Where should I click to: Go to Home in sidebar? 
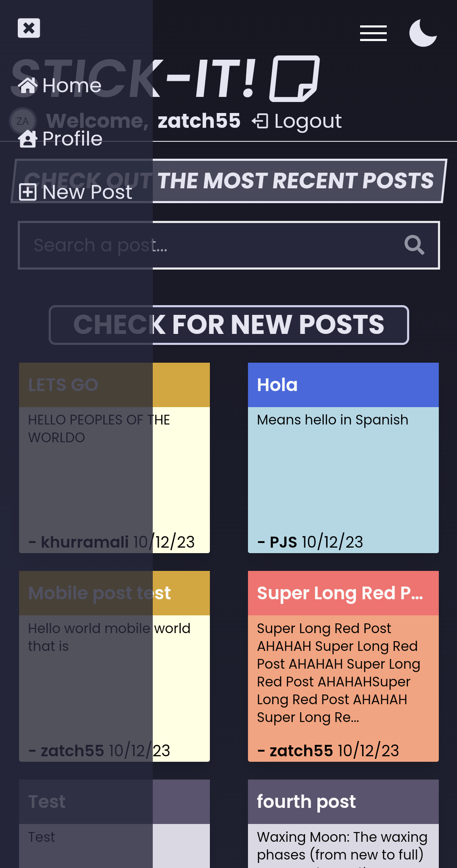pos(60,85)
